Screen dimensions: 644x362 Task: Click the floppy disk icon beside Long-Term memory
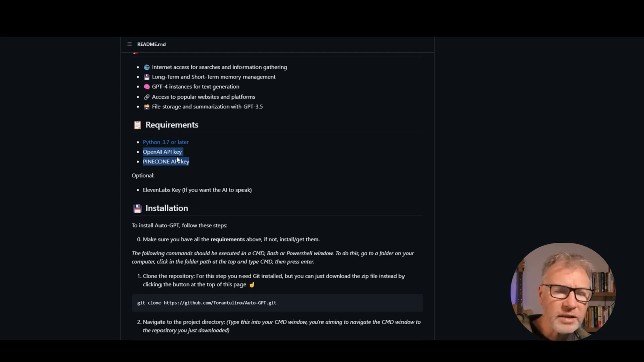pos(147,77)
